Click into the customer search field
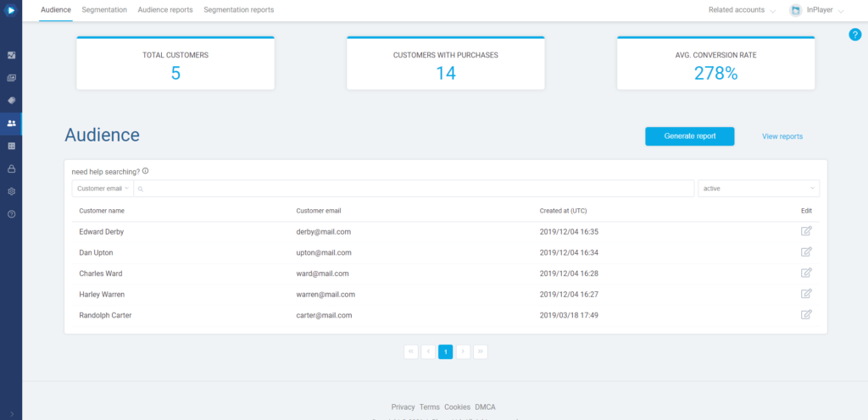The width and height of the screenshot is (868, 420). click(415, 188)
